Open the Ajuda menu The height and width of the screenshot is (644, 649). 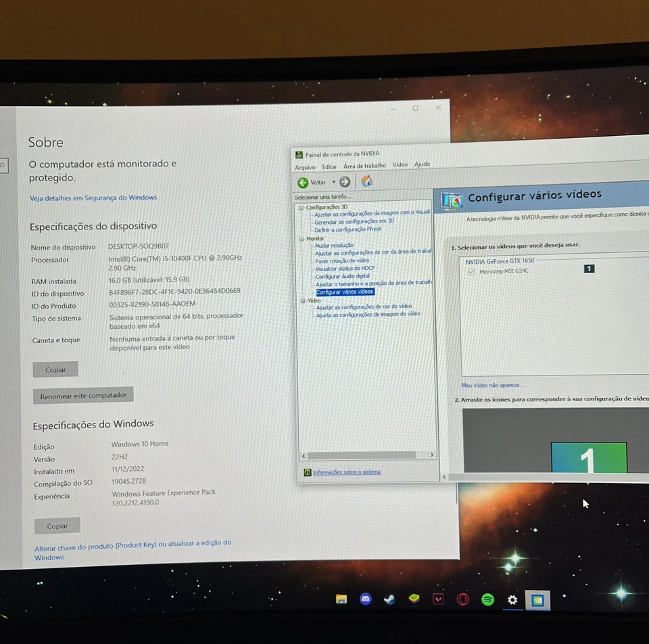pyautogui.click(x=422, y=164)
